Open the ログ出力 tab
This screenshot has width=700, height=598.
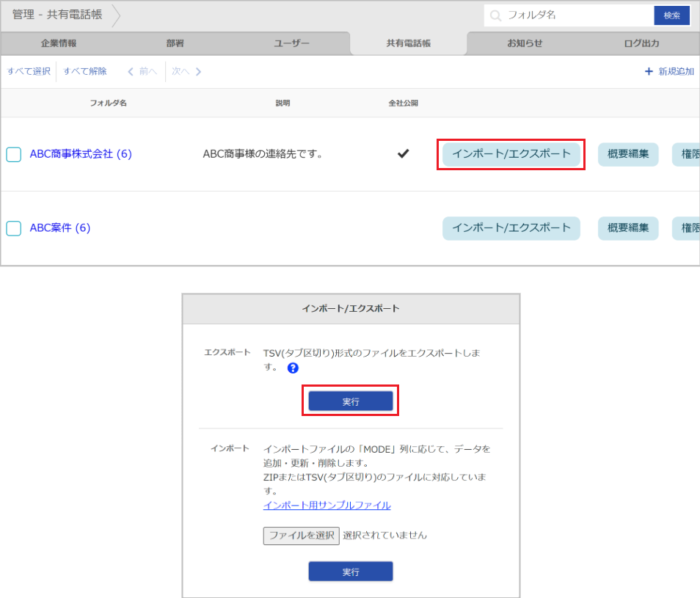click(x=641, y=43)
